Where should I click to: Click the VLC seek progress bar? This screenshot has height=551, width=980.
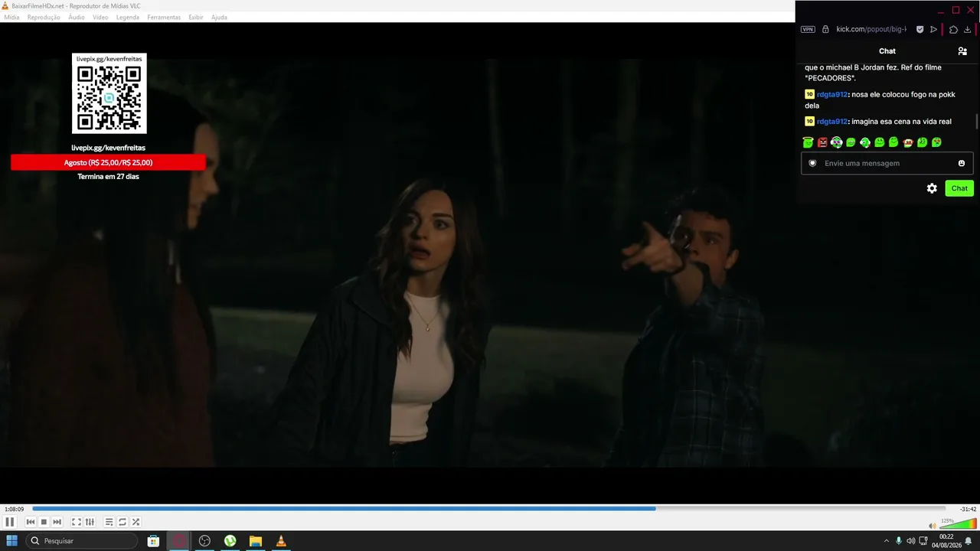488,508
